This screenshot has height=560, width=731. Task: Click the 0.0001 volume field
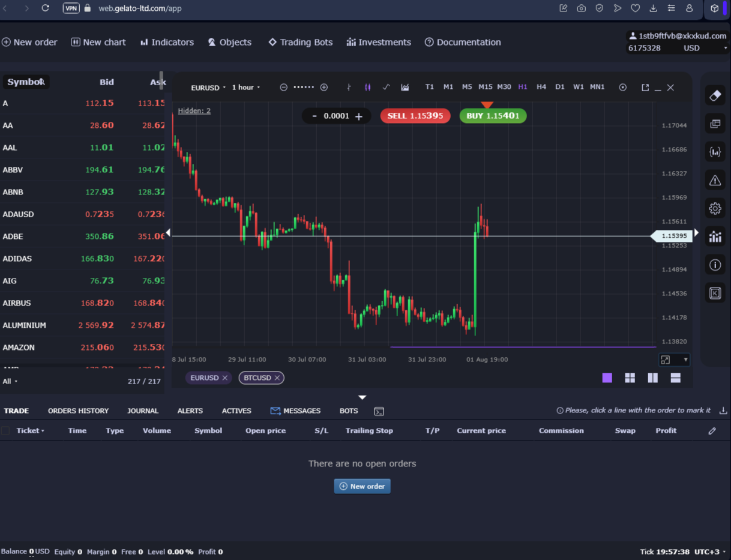(336, 116)
